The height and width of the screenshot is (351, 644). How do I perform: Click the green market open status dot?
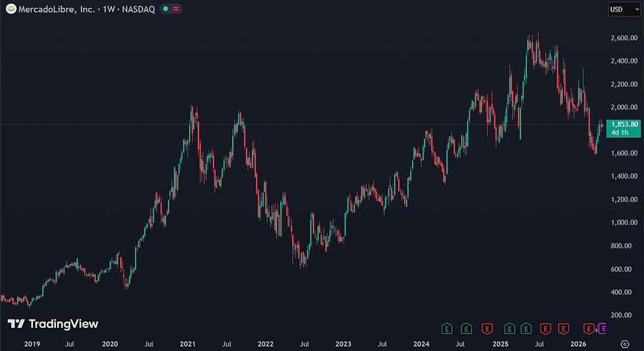tap(166, 9)
